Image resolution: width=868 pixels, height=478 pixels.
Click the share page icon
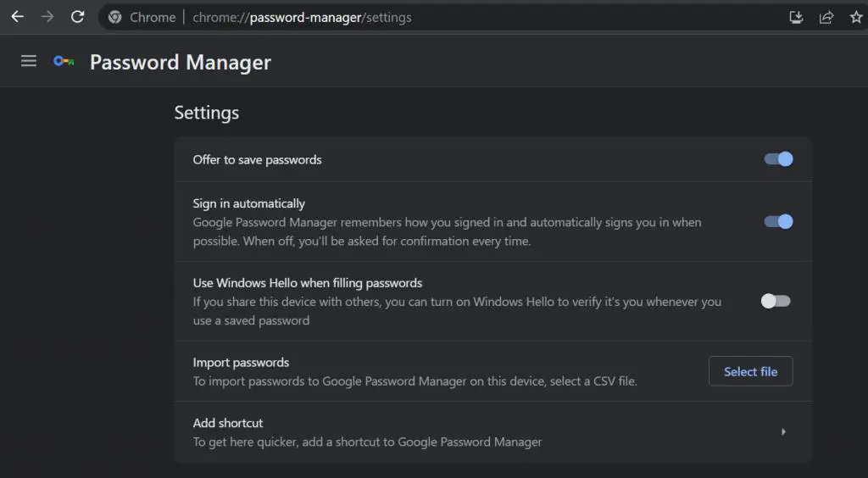point(826,17)
